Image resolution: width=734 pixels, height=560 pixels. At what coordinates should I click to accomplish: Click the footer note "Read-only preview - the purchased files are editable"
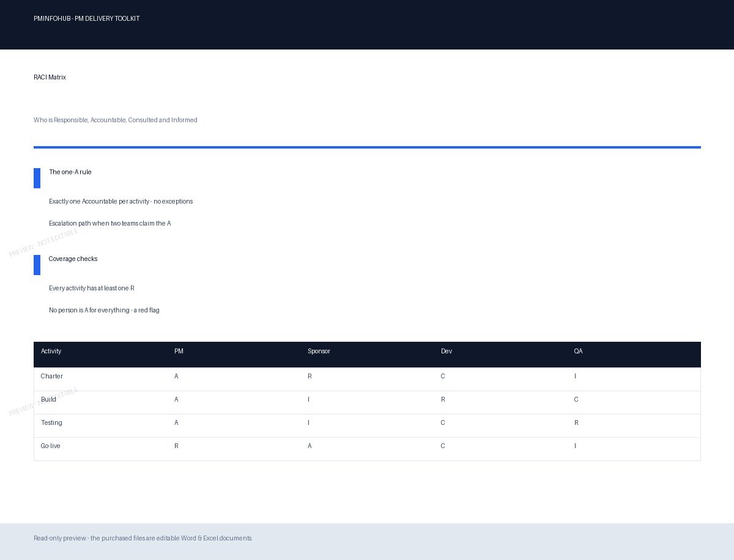(x=106, y=539)
